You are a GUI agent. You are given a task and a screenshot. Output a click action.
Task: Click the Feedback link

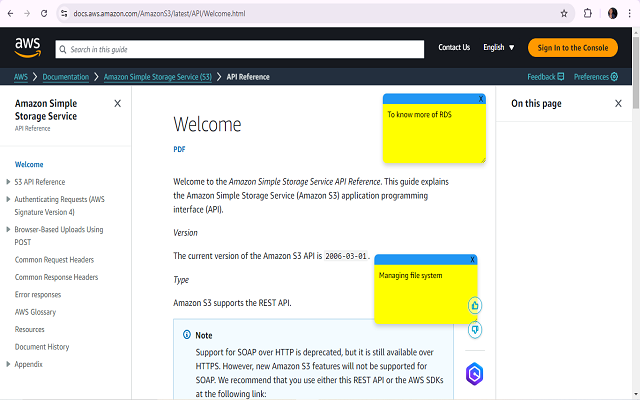(x=546, y=77)
